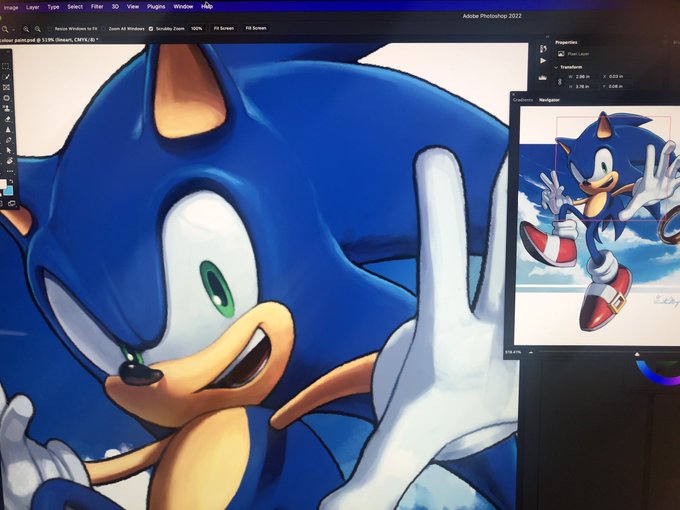Image resolution: width=680 pixels, height=510 pixels.
Task: Click the Navigator zoom slider handle
Action: click(x=637, y=354)
